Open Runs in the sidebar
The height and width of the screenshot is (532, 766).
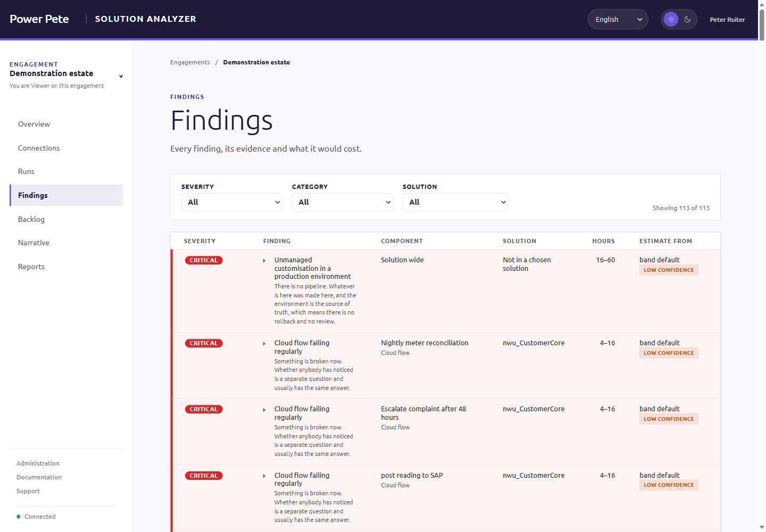click(66, 171)
